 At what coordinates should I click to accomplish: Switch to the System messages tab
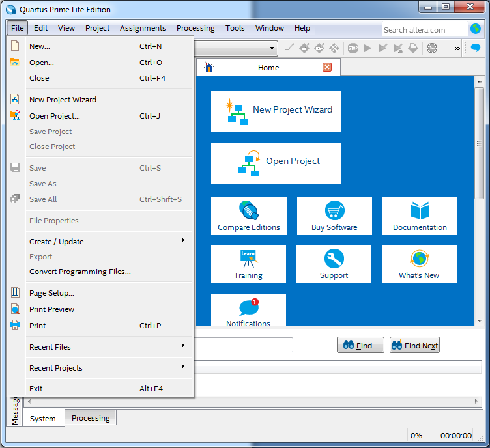click(43, 418)
